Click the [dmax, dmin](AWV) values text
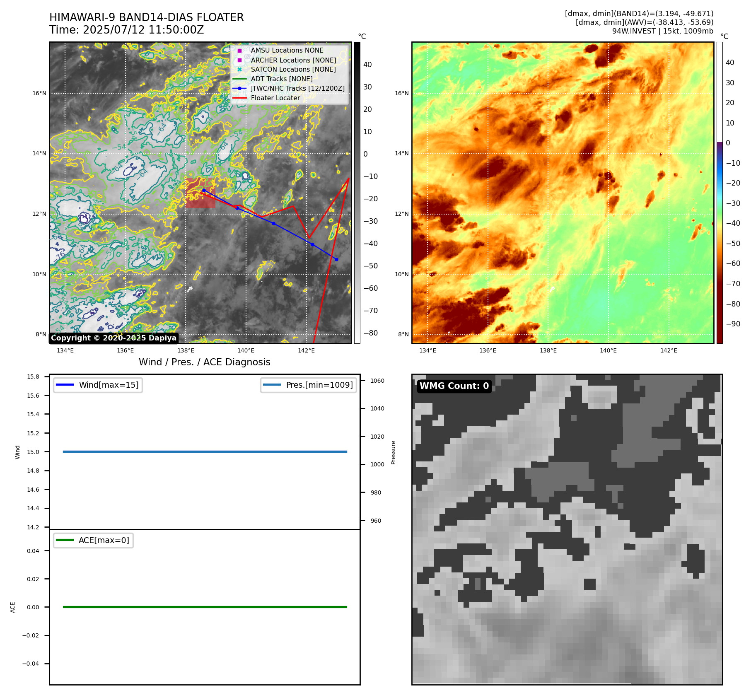 pyautogui.click(x=645, y=22)
